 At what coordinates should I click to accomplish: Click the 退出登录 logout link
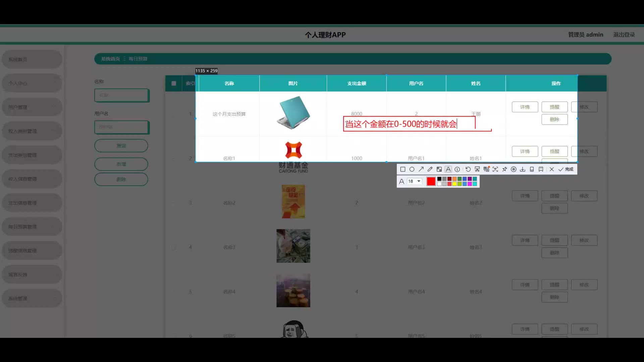[624, 35]
